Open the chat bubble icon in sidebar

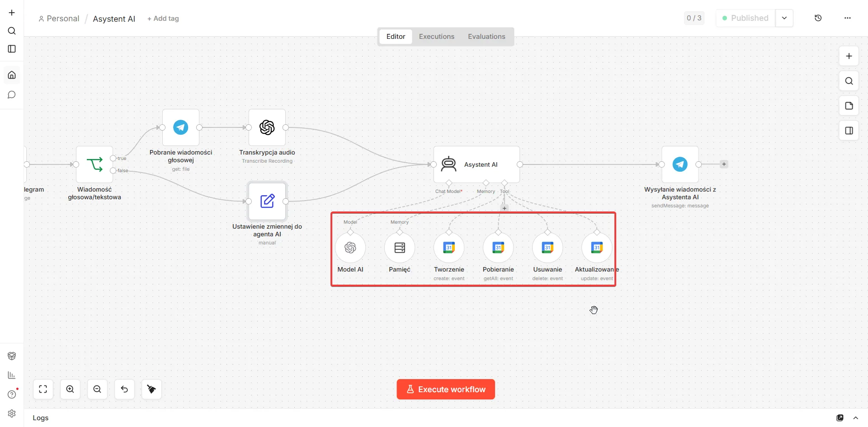click(12, 95)
